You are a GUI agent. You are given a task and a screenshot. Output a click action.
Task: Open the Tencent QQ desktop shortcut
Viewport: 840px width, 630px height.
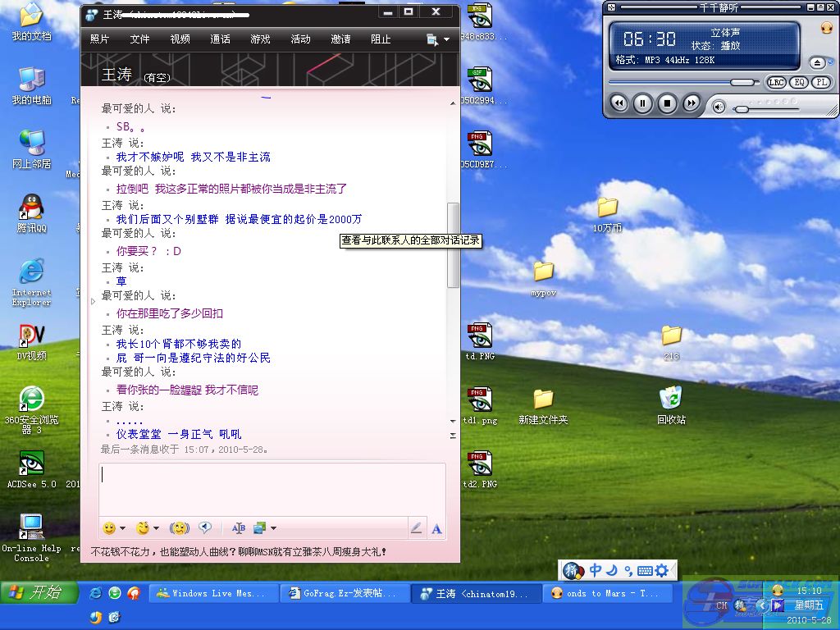coord(31,212)
